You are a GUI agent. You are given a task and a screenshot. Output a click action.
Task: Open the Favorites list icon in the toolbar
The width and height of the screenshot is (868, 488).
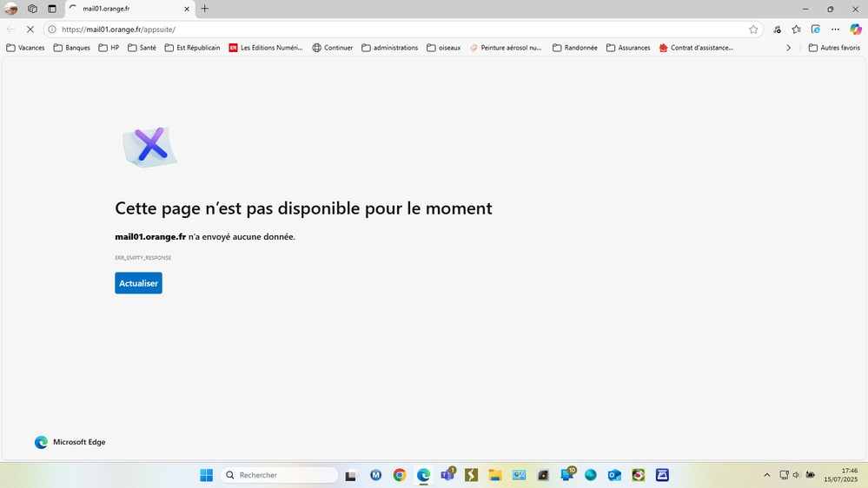tap(796, 30)
